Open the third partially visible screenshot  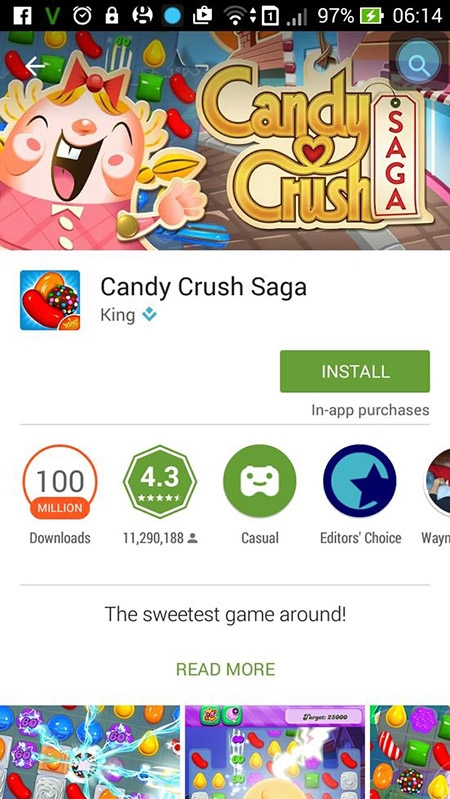(x=410, y=752)
